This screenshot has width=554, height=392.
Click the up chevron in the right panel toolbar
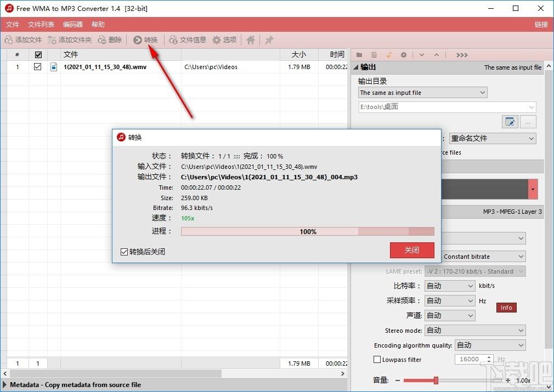pyautogui.click(x=437, y=55)
